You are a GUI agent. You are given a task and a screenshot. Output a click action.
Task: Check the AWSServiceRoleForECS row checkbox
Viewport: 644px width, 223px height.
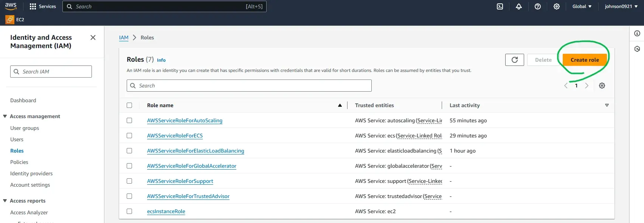(129, 136)
